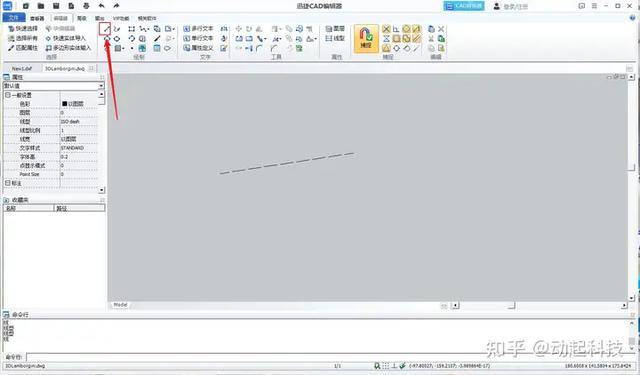Screen dimensions: 640x375
Task: Toggle the large 捕捉 snap magnet button
Action: pyautogui.click(x=366, y=39)
